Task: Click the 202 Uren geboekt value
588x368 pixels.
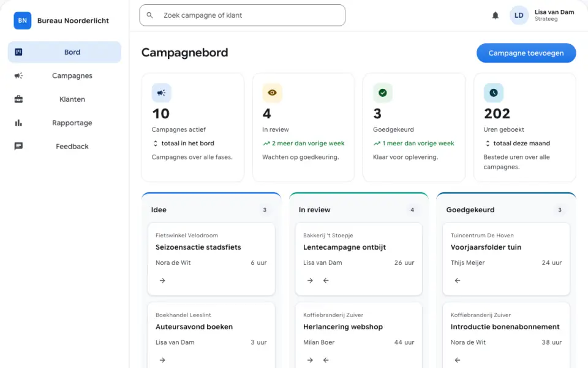Action: 497,114
